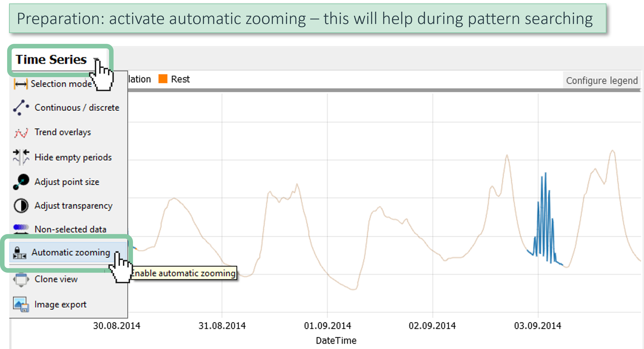Click the Adjust transparency half-circle icon
The image size is (644, 349).
21,206
